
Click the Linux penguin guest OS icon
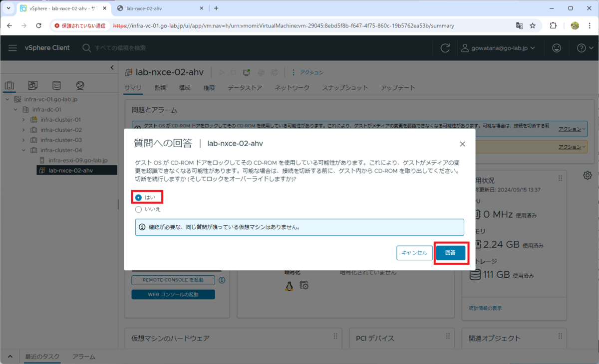click(x=289, y=285)
